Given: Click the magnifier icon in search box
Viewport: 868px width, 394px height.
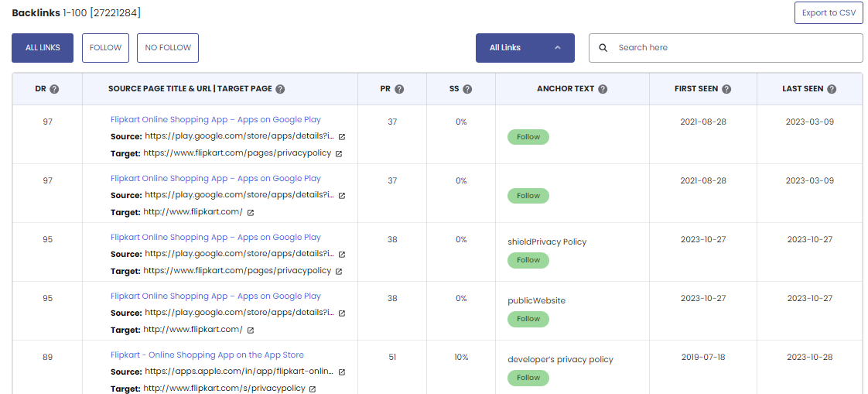Looking at the screenshot, I should (x=603, y=48).
